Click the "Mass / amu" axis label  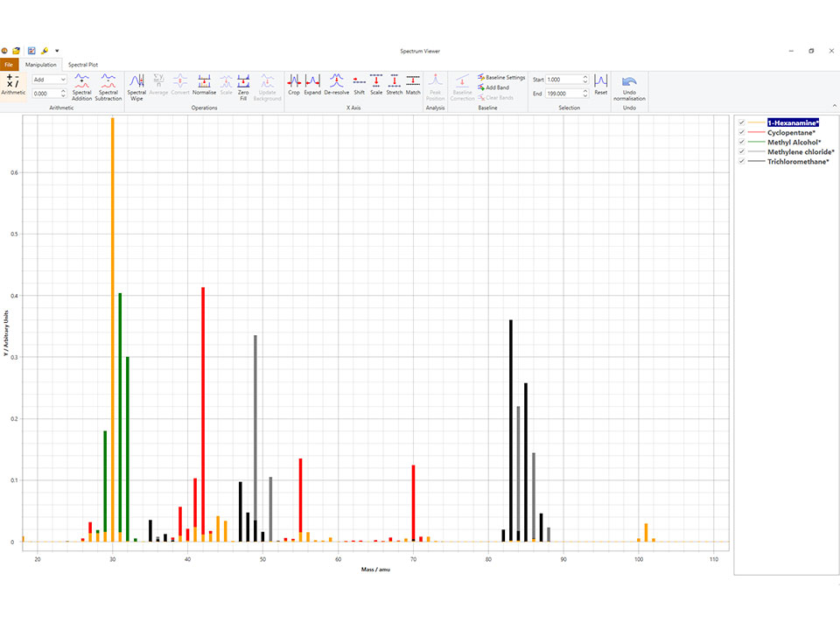375,569
